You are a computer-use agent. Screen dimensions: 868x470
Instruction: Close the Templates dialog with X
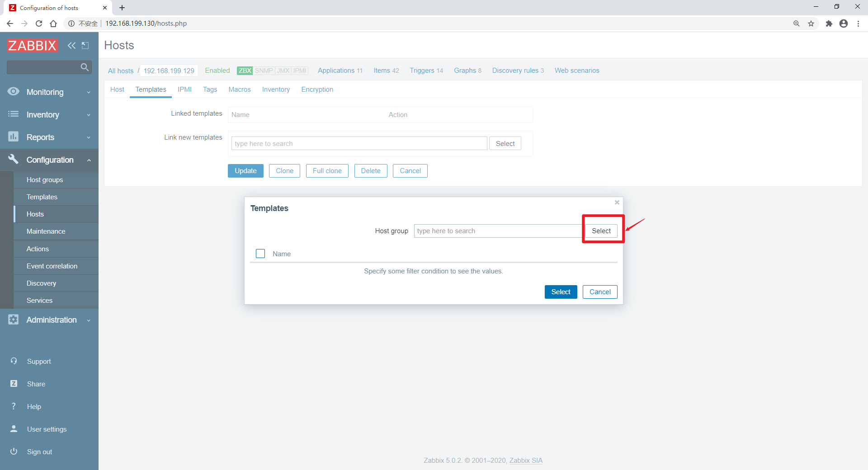pos(617,202)
